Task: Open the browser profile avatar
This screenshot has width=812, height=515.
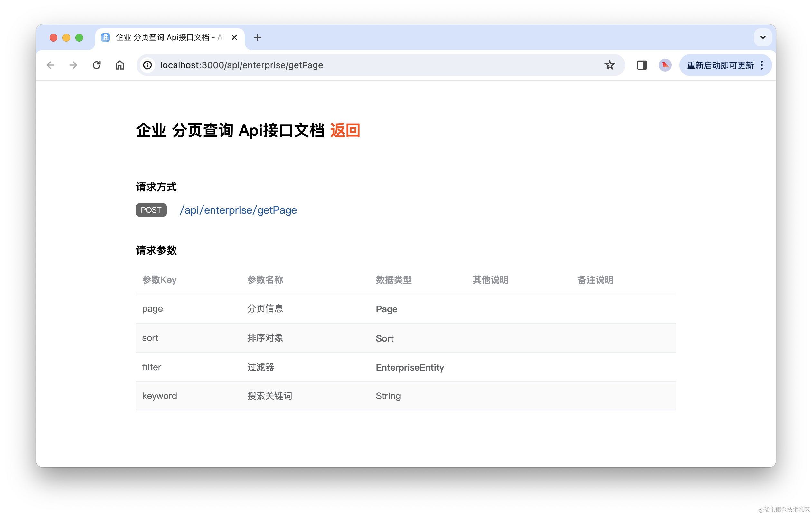Action: point(665,65)
